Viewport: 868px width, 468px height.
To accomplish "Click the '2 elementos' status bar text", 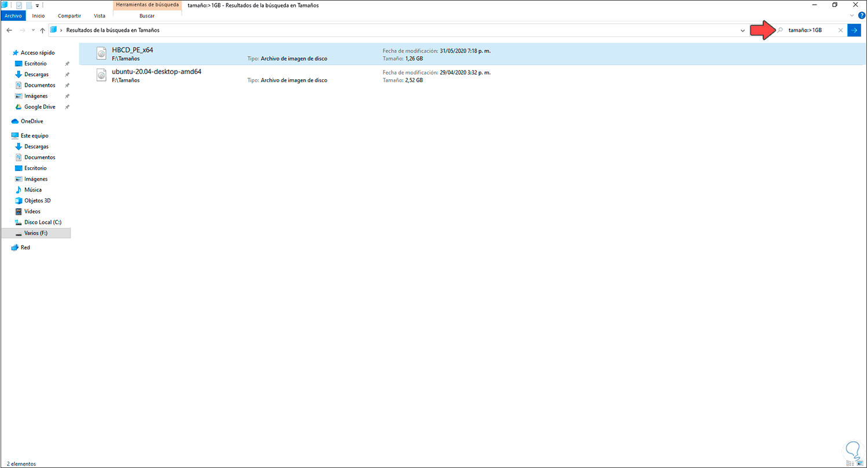I will (21, 463).
